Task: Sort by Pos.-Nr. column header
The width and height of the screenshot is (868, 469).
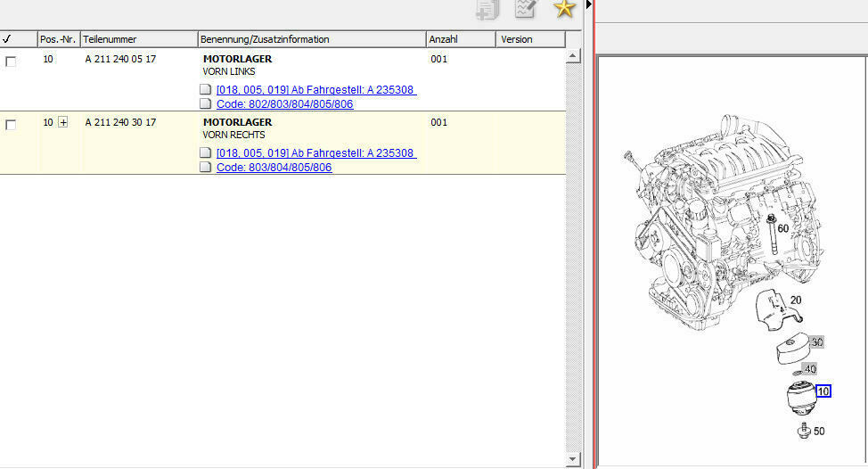Action: (x=59, y=39)
